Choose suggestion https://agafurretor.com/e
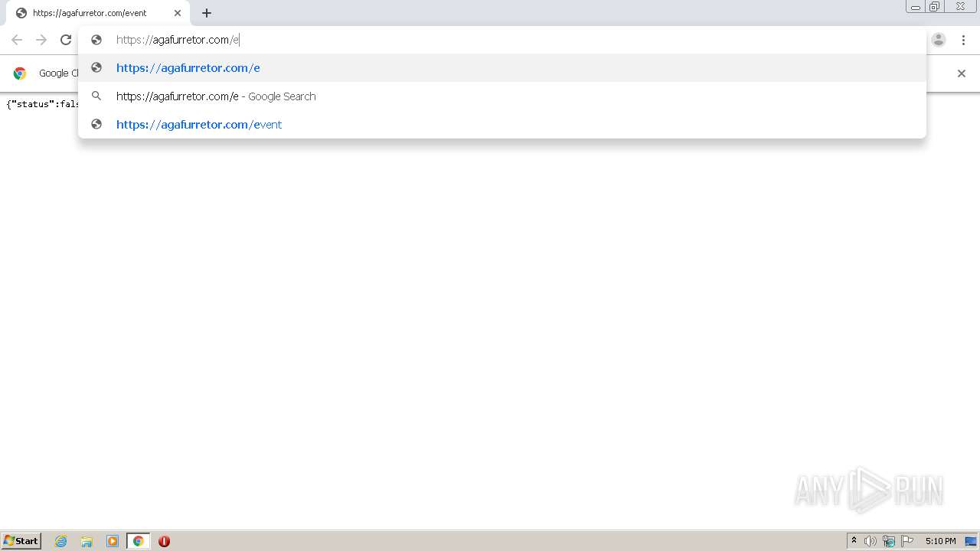Screen dimensions: 980x551 (502, 68)
